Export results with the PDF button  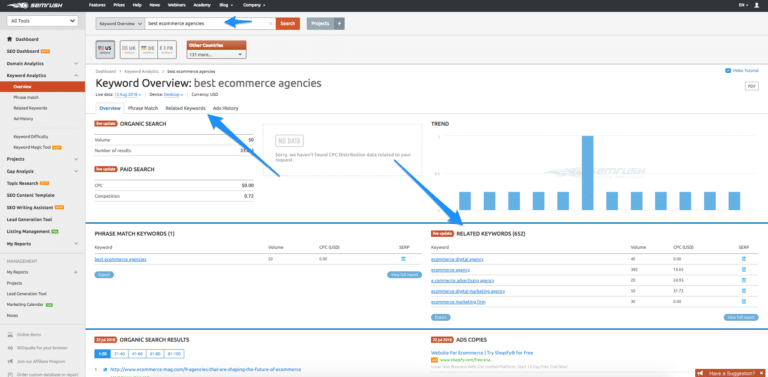click(751, 86)
